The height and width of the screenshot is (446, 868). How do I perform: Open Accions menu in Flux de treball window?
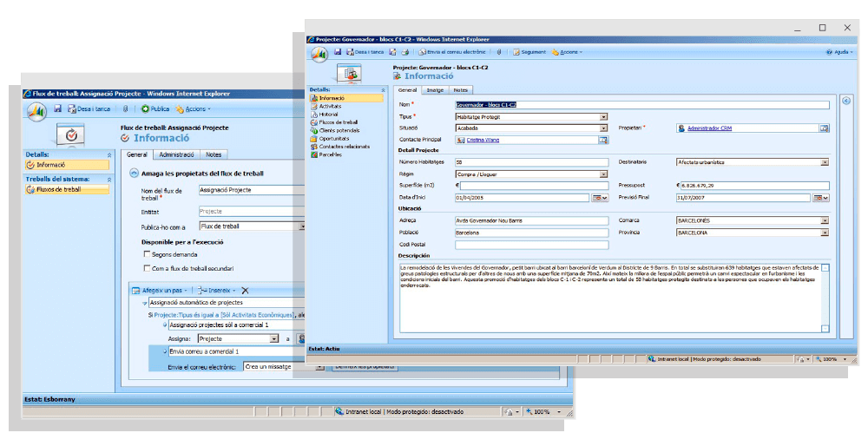[x=194, y=109]
